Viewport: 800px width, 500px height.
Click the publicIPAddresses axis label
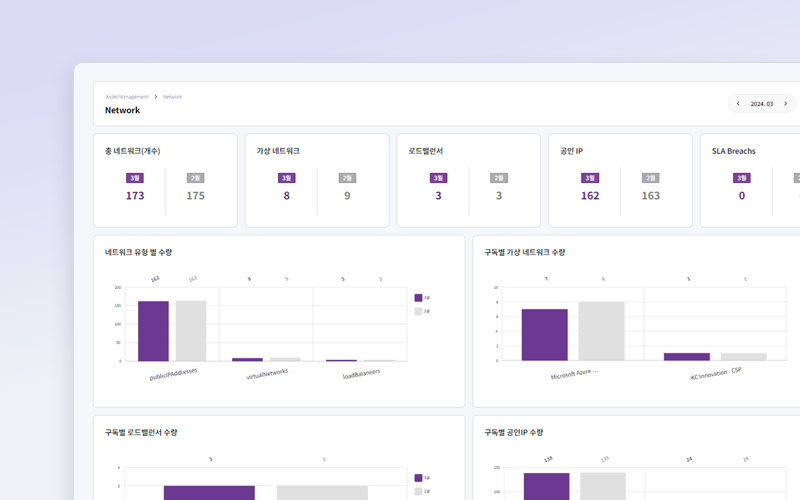[173, 374]
